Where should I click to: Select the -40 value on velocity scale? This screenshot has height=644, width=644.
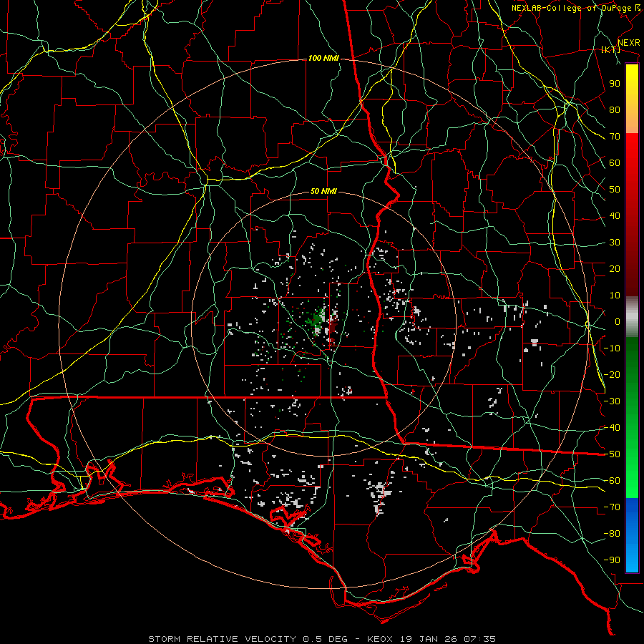[612, 428]
